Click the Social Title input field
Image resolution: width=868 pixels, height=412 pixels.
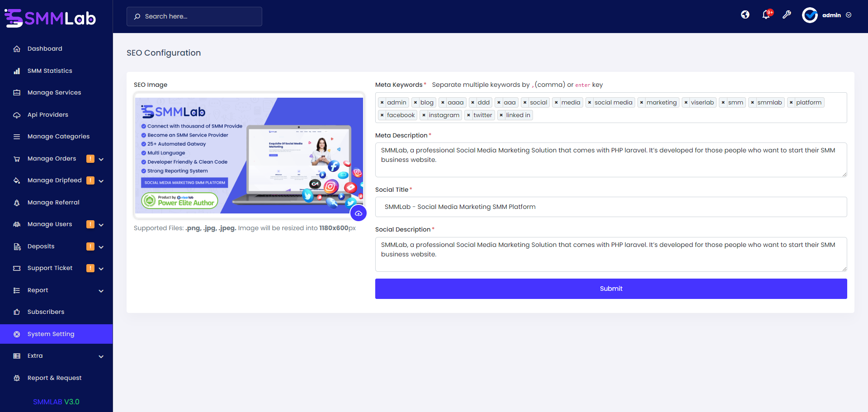point(611,207)
